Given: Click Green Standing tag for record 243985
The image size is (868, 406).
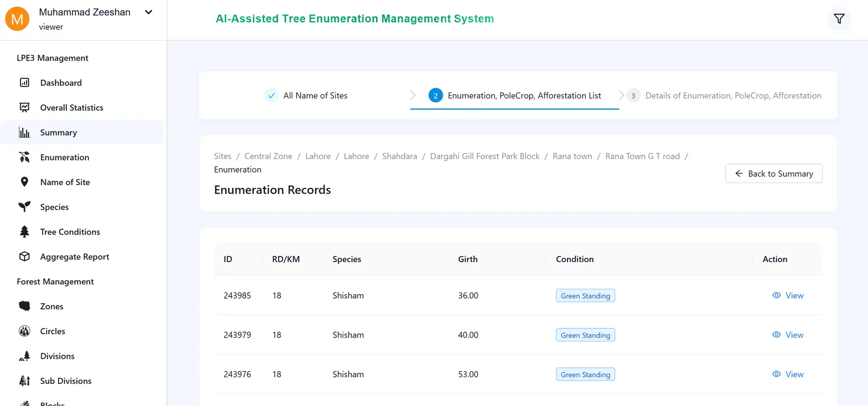Looking at the screenshot, I should pos(585,296).
